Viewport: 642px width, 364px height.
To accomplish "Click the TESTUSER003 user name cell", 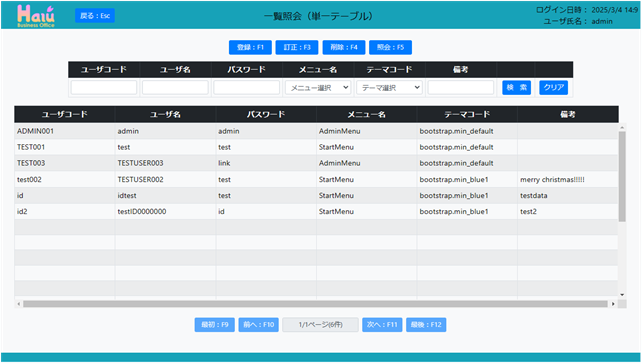I will tap(165, 163).
